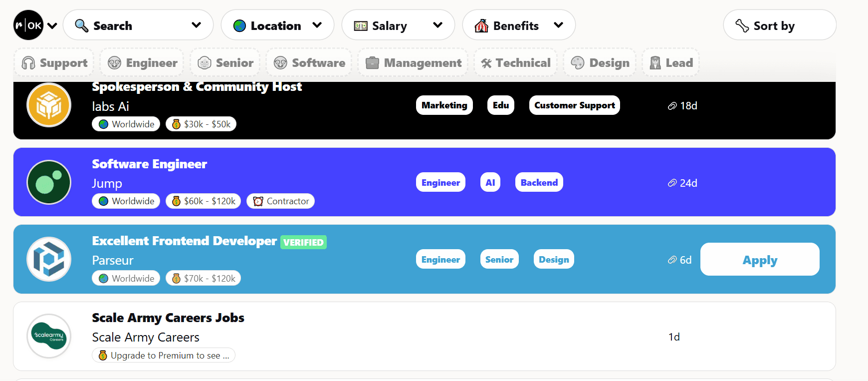Select the Edu tag on labs Ai job
Screen dimensions: 868x381
coord(501,105)
